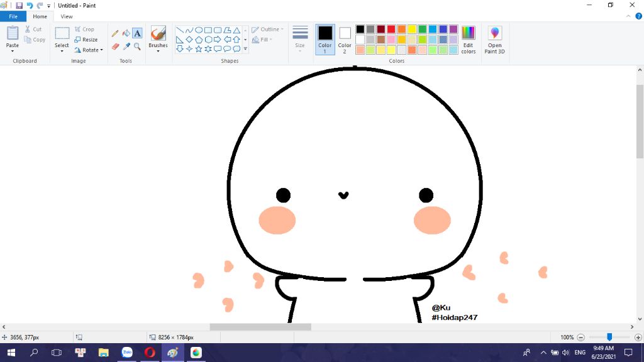Select the Pencil tool

tap(115, 33)
